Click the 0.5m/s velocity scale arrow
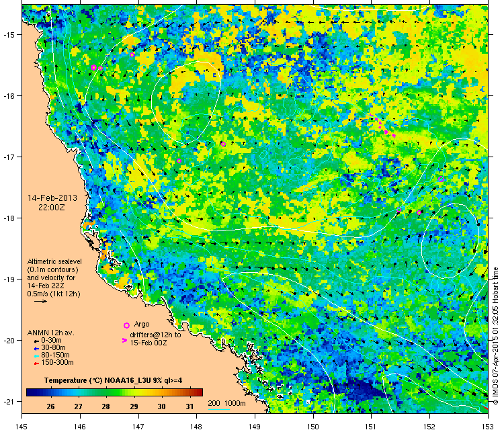Viewport: 504px width, 430px height. [x=41, y=301]
